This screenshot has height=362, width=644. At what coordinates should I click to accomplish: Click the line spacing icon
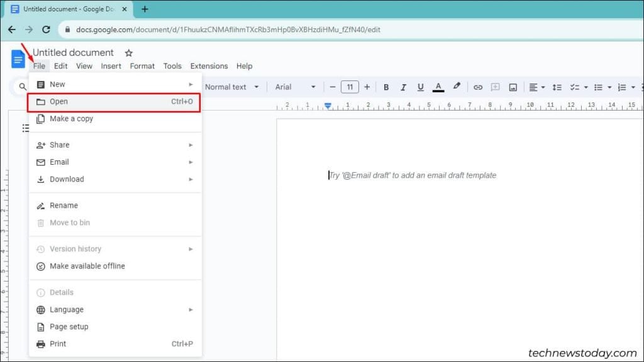557,87
